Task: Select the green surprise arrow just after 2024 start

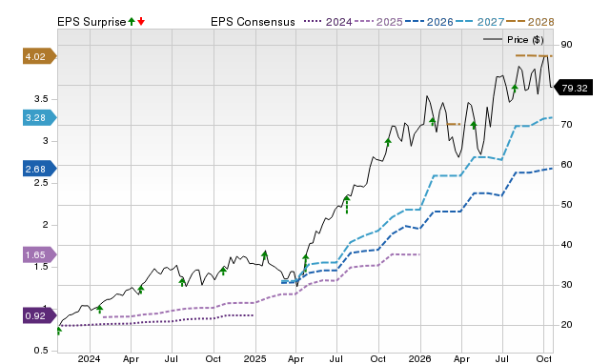Action: click(x=99, y=309)
